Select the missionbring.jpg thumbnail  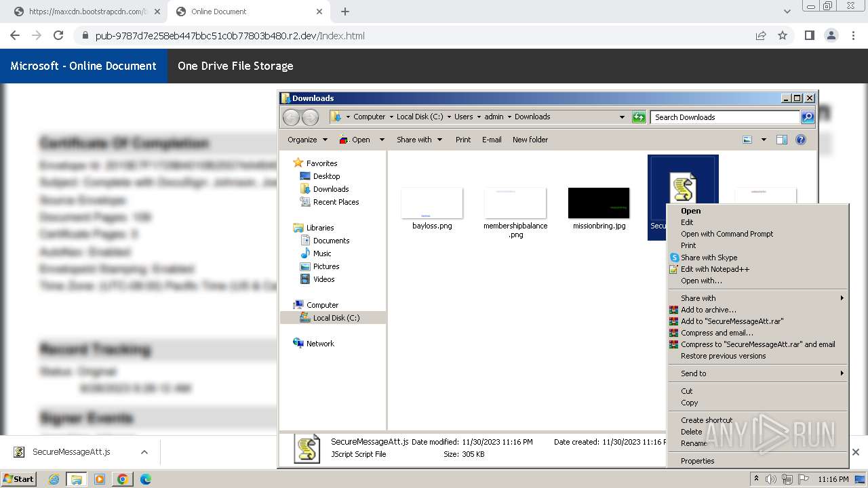click(x=599, y=203)
